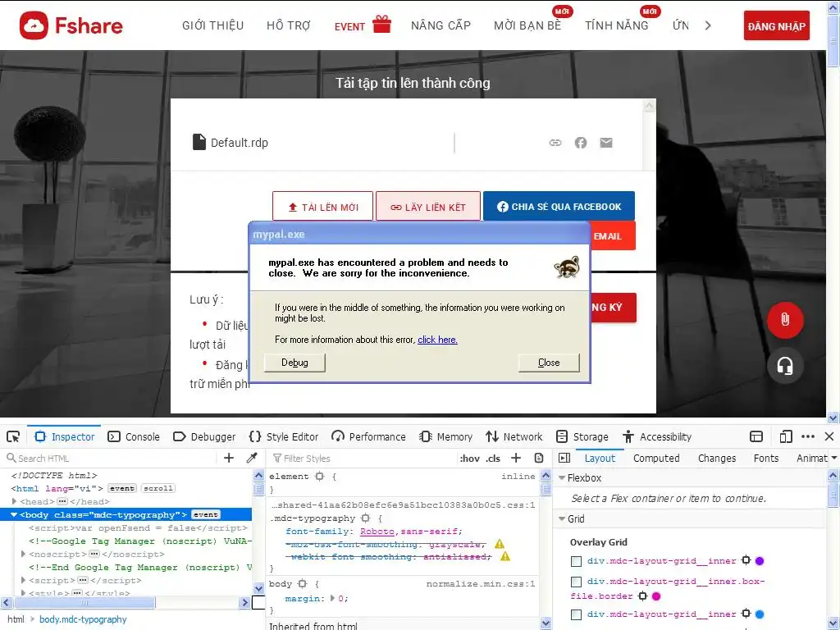Show more navigation items with right chevron
This screenshot has height=630, width=840.
(x=708, y=25)
